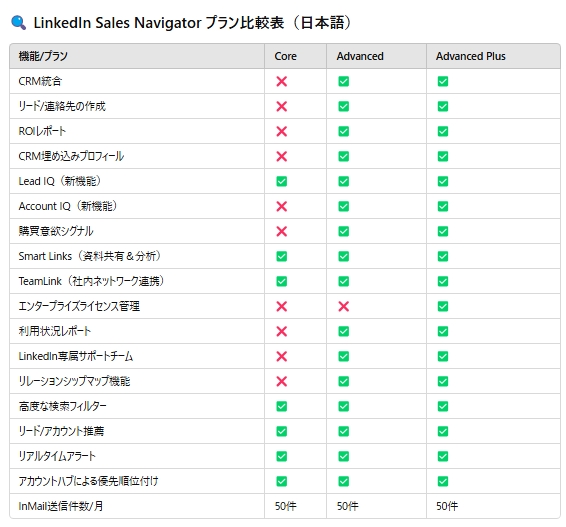Viewport: 566px width, 527px height.
Task: Click the Advanced check for アカウントハブによる優先順位付け
Action: 344,481
